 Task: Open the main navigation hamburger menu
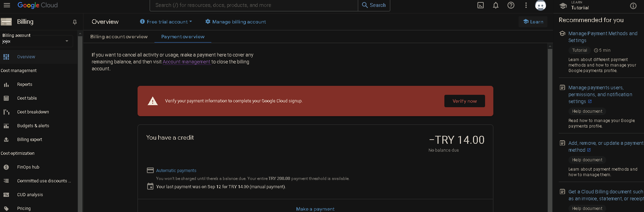coord(7,5)
